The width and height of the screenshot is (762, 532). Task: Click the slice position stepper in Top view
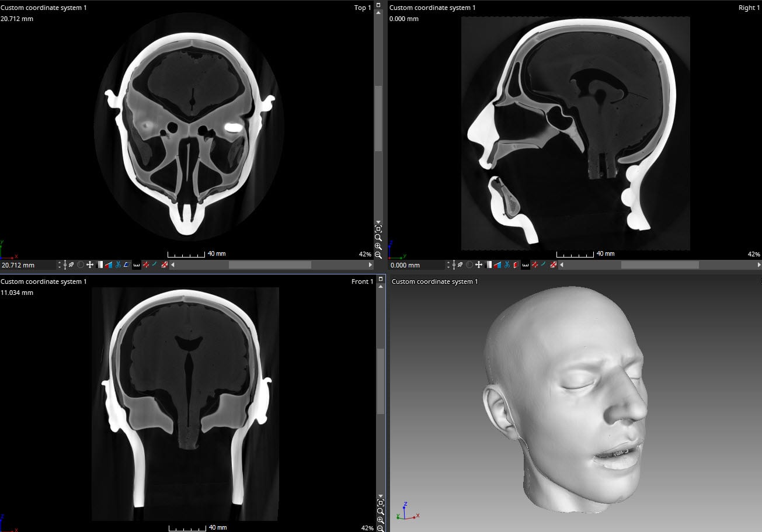coord(59,265)
